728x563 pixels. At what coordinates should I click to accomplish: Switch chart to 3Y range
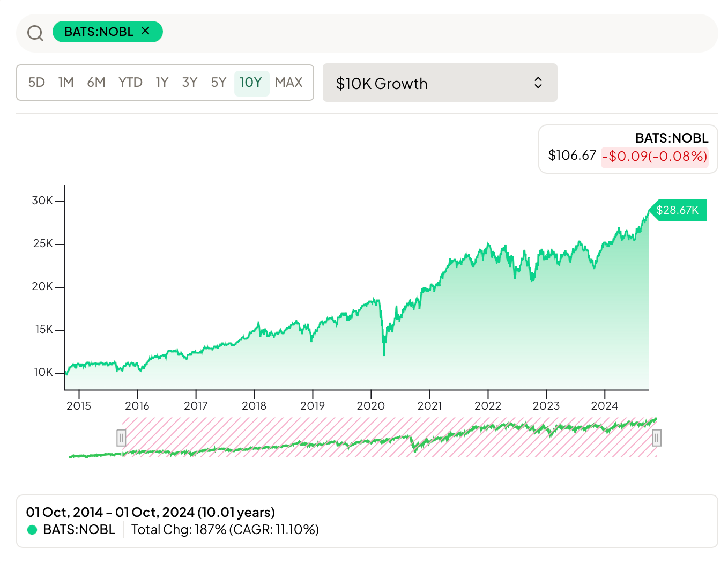tap(190, 83)
